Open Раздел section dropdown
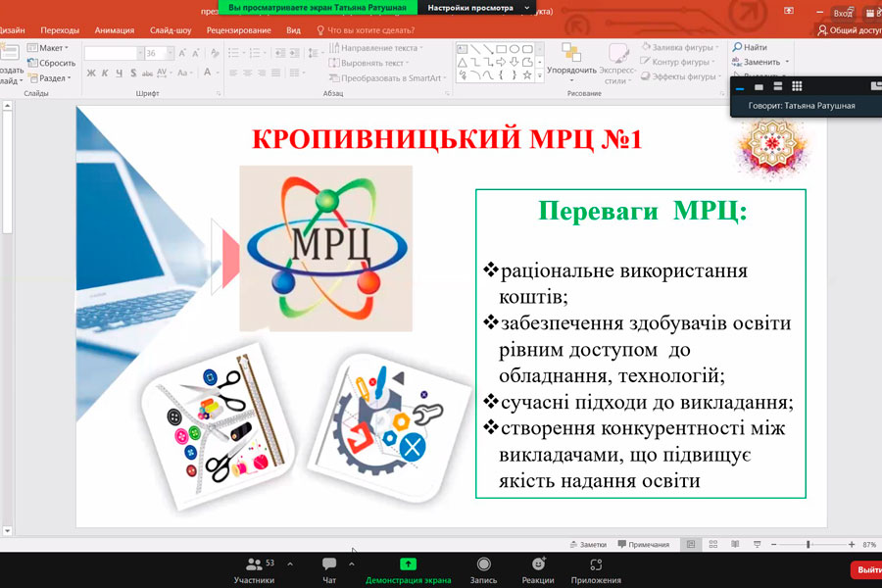Viewport: 882px width, 588px height. pyautogui.click(x=50, y=78)
